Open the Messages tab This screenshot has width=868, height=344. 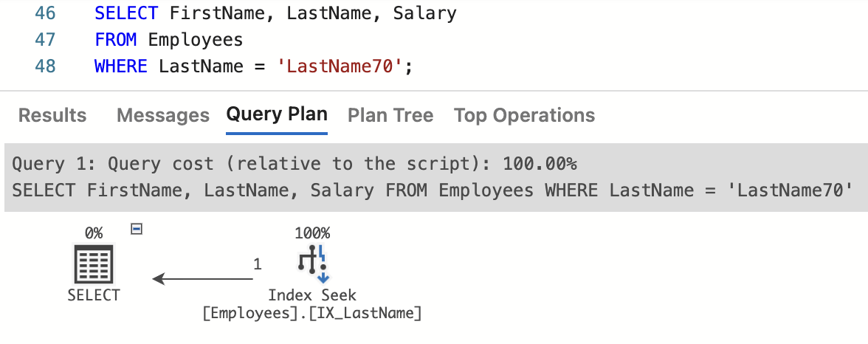(x=163, y=115)
